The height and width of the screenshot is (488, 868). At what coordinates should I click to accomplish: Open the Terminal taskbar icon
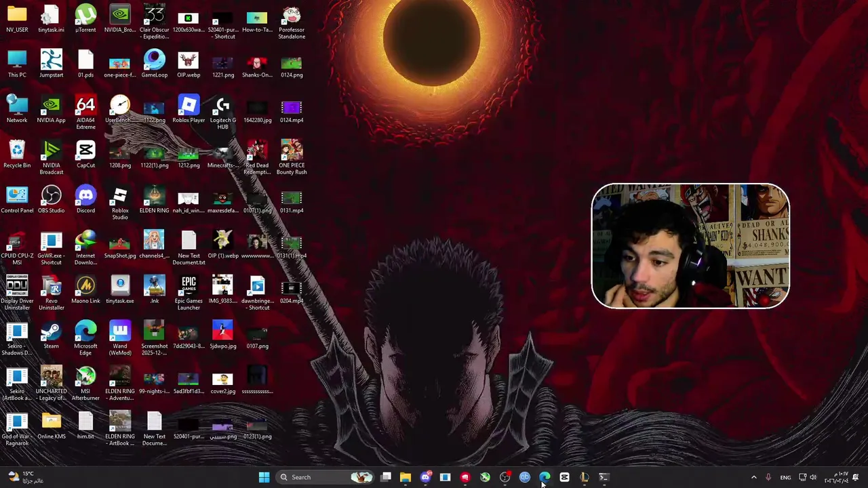pos(604,477)
